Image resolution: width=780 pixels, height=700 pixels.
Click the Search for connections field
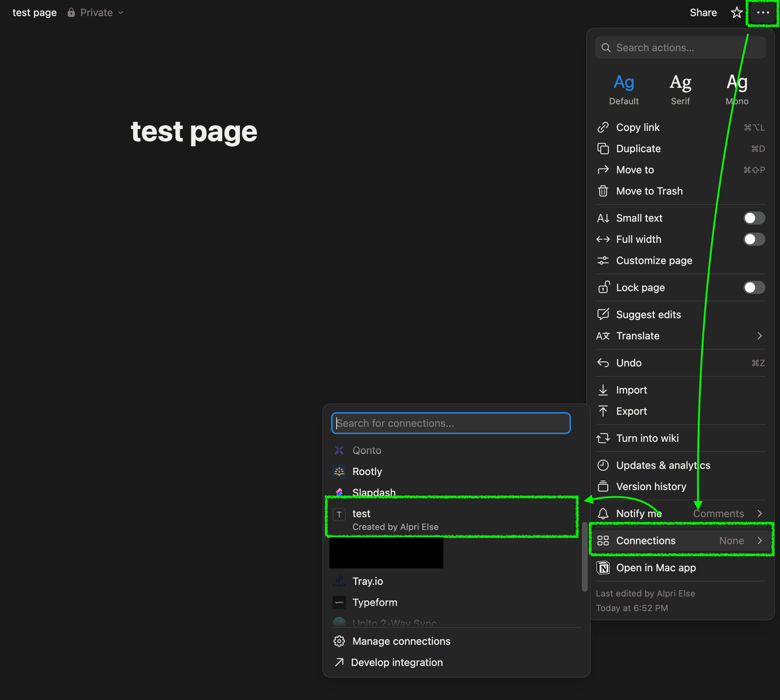click(451, 423)
